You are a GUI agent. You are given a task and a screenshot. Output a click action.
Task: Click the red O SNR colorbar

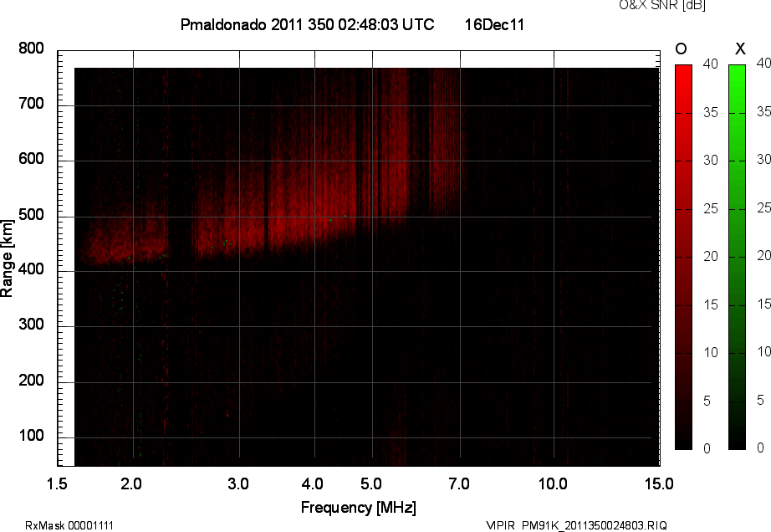(683, 257)
